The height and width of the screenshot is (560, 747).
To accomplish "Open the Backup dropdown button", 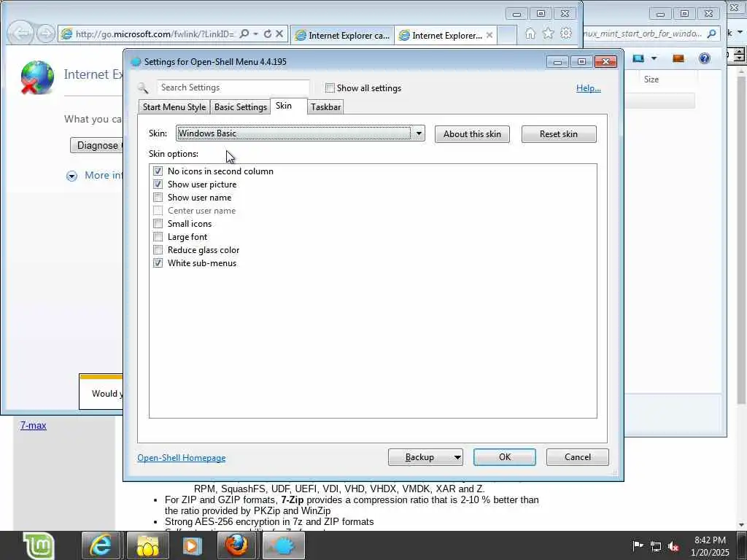I will (425, 457).
